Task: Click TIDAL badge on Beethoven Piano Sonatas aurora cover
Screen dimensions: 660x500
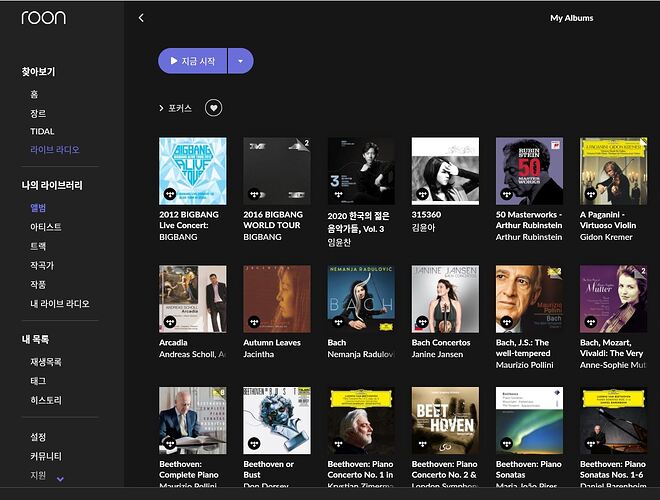Action: pos(507,444)
